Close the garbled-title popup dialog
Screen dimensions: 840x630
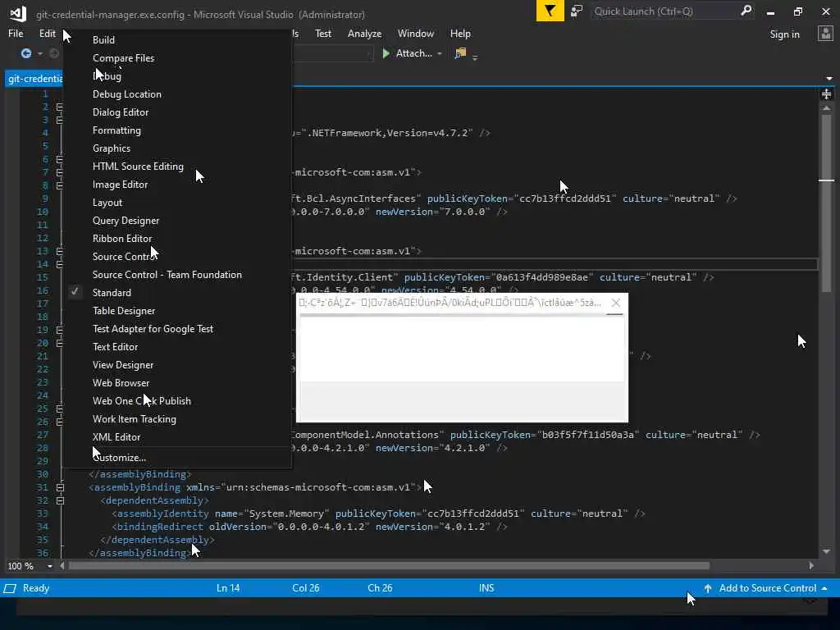pyautogui.click(x=616, y=303)
